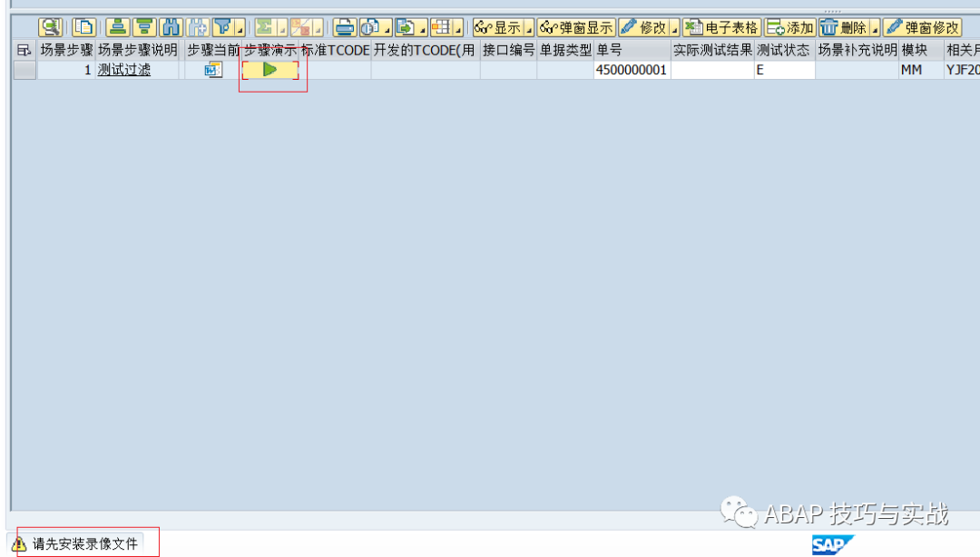Viewport: 980px width, 557px height.
Task: Click the 测试状态 column header
Action: tap(785, 50)
